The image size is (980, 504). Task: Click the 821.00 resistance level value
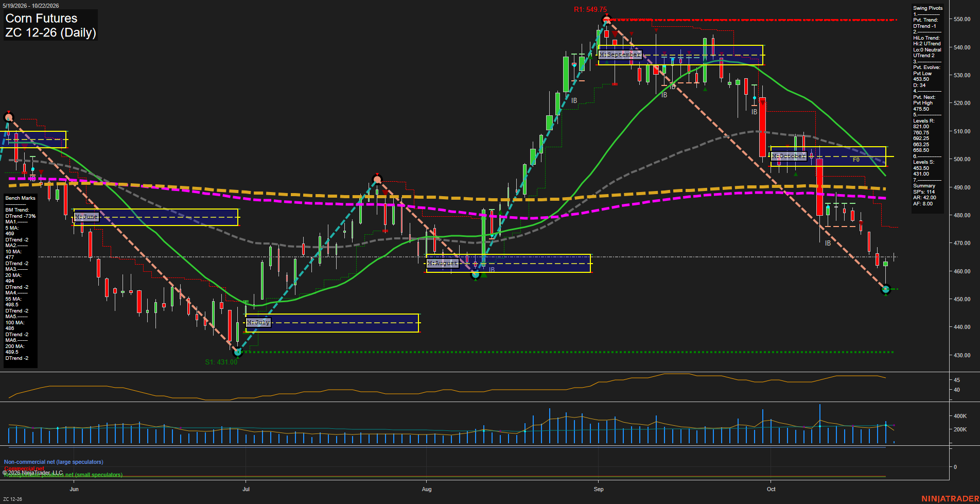pos(921,127)
